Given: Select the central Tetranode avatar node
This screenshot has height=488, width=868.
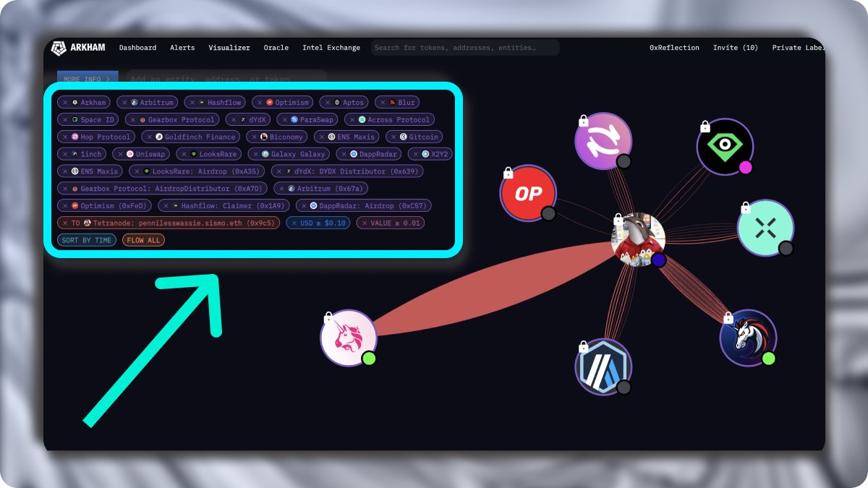Looking at the screenshot, I should pos(638,239).
